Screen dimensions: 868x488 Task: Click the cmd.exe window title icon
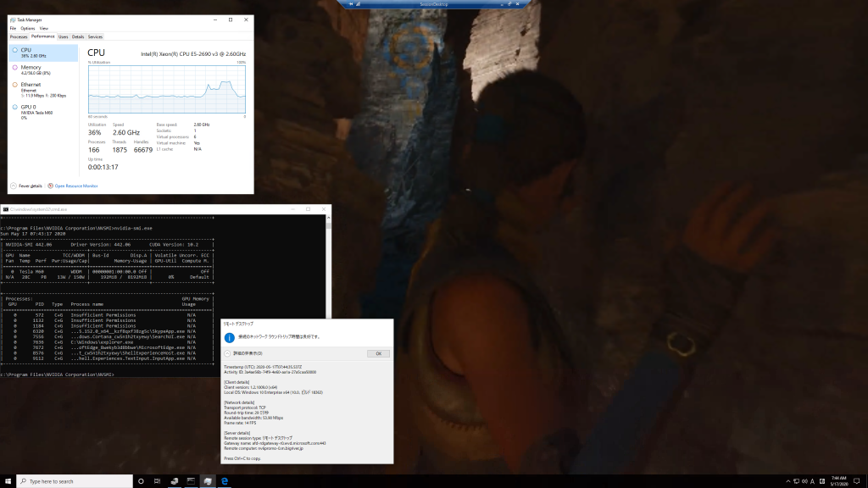point(6,210)
